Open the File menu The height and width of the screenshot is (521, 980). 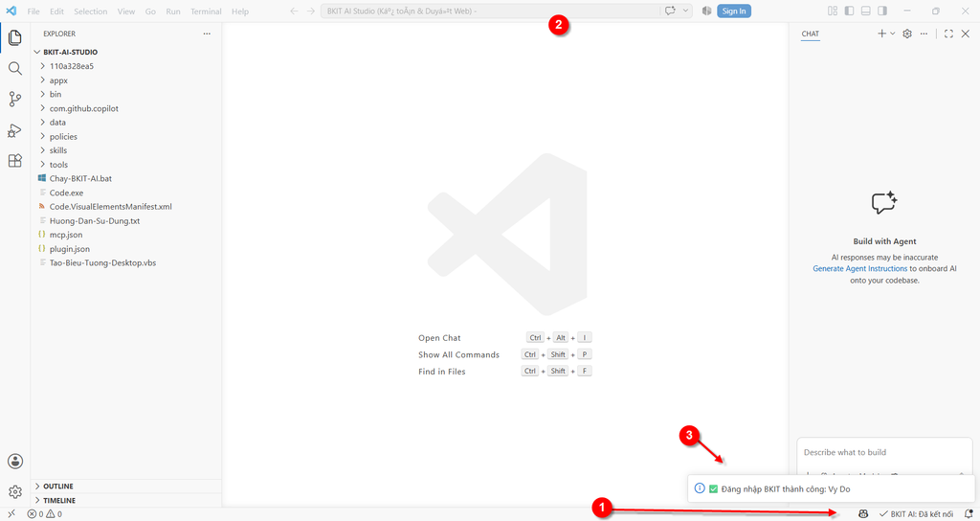pyautogui.click(x=33, y=11)
